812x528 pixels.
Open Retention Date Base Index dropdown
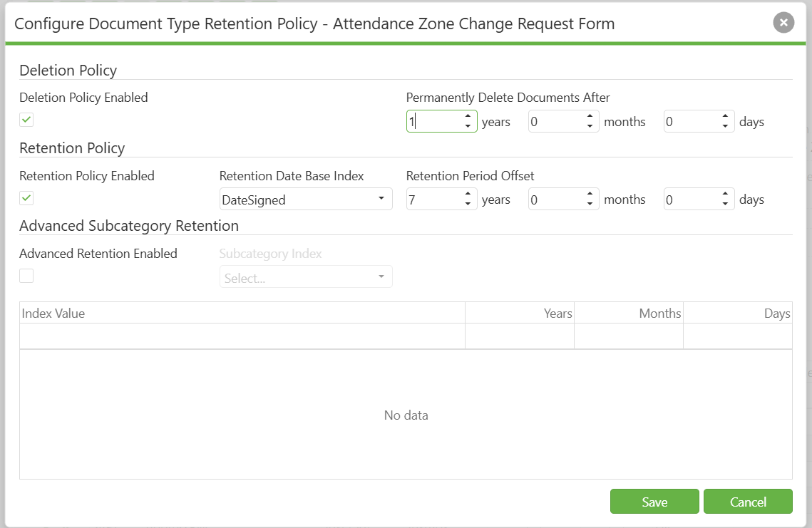306,200
